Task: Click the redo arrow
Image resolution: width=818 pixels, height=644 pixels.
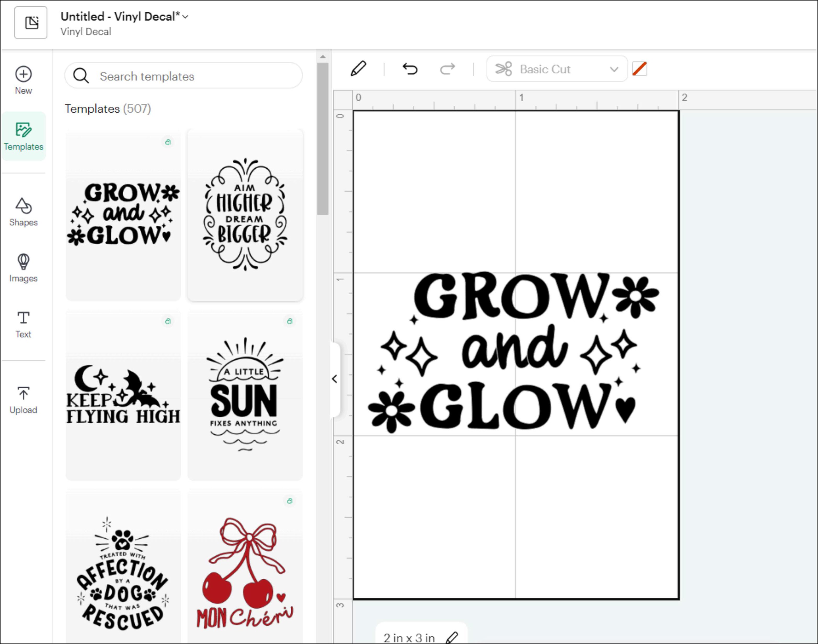Action: pyautogui.click(x=447, y=69)
